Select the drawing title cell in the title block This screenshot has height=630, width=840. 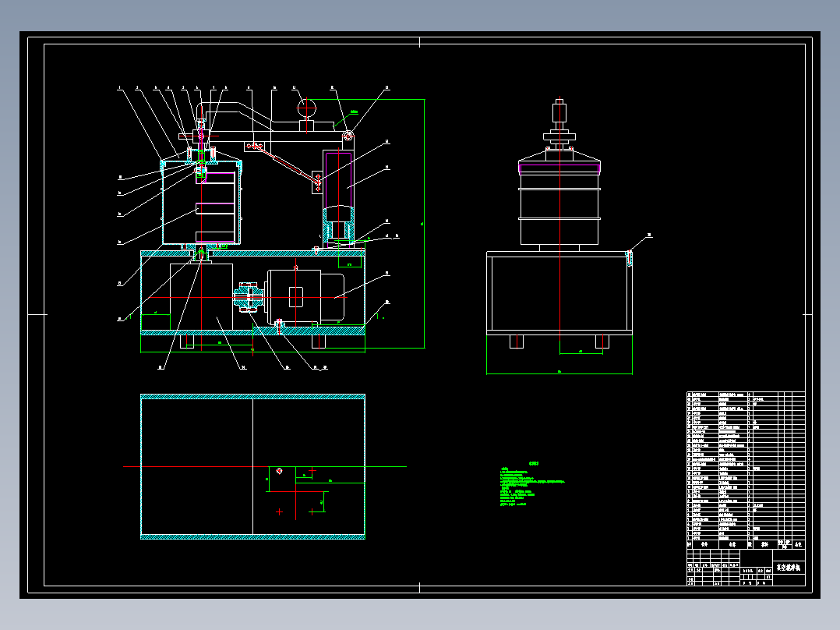pyautogui.click(x=788, y=568)
